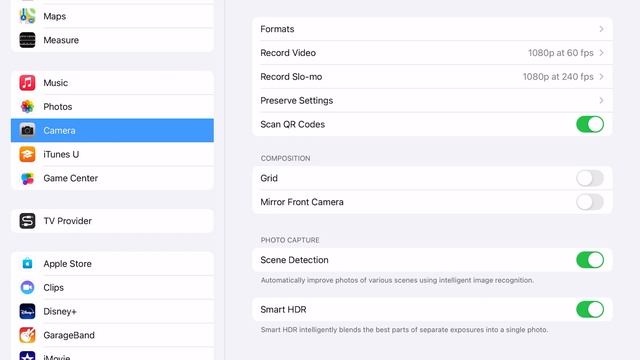Select iTunes U settings entry
The image size is (640, 360).
pyautogui.click(x=112, y=154)
